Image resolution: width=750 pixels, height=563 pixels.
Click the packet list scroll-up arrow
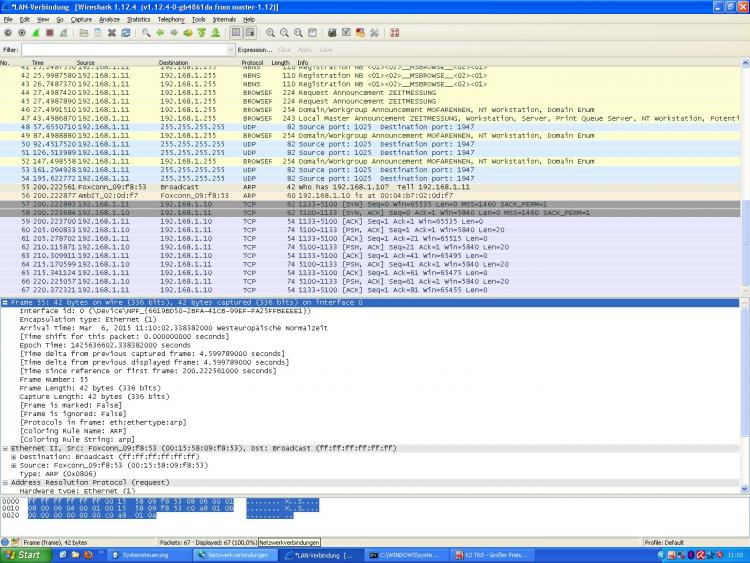pyautogui.click(x=745, y=63)
